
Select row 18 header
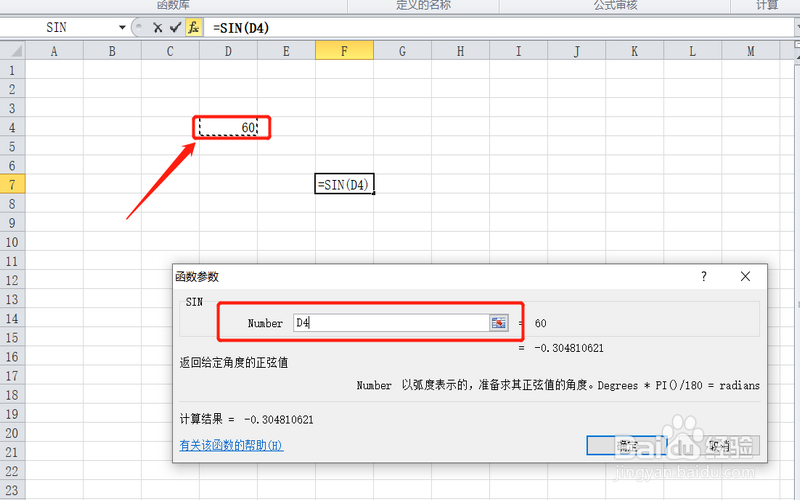tap(12, 394)
